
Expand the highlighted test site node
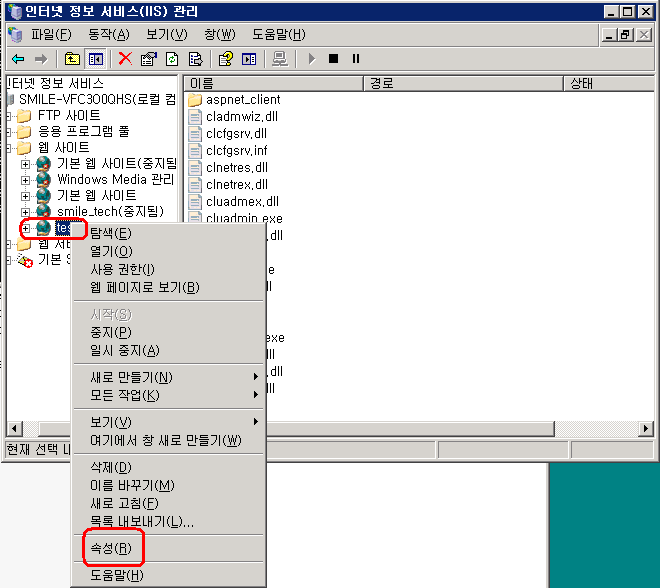[x=26, y=228]
